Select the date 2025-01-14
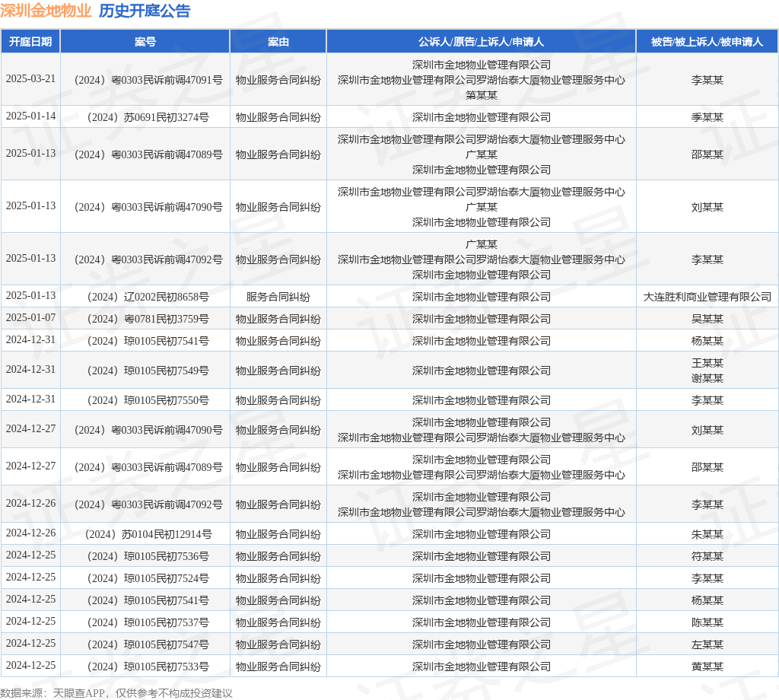Screen dimensions: 779x700 click(x=30, y=116)
